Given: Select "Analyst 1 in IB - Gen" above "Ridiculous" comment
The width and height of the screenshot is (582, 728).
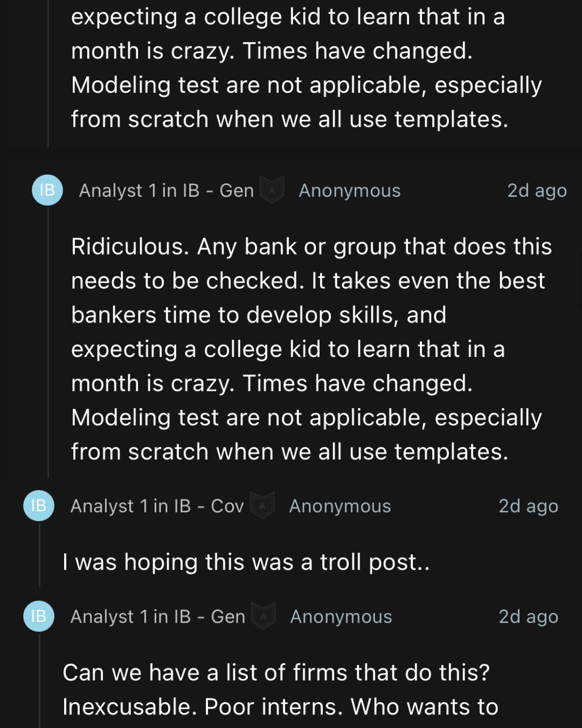Looking at the screenshot, I should point(167,190).
